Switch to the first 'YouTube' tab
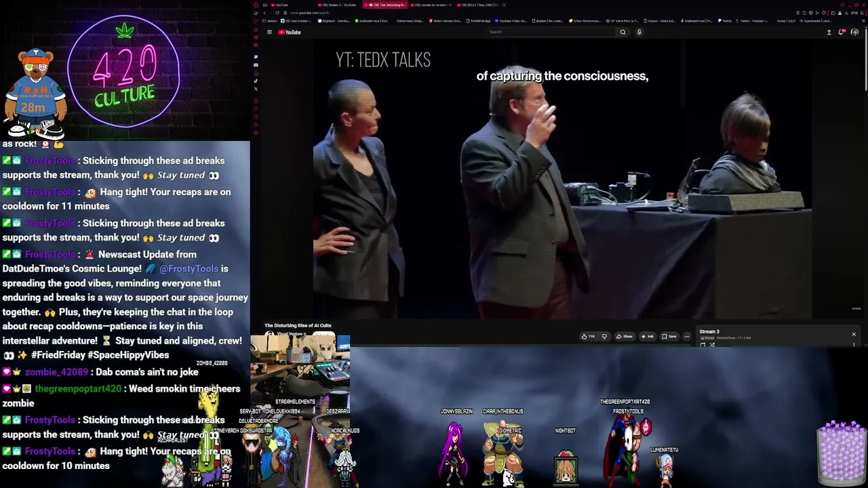This screenshot has width=868, height=488. coord(290,5)
